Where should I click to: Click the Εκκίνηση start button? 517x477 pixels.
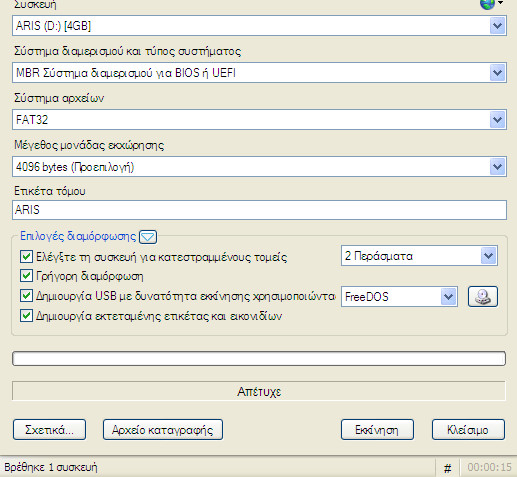[377, 430]
